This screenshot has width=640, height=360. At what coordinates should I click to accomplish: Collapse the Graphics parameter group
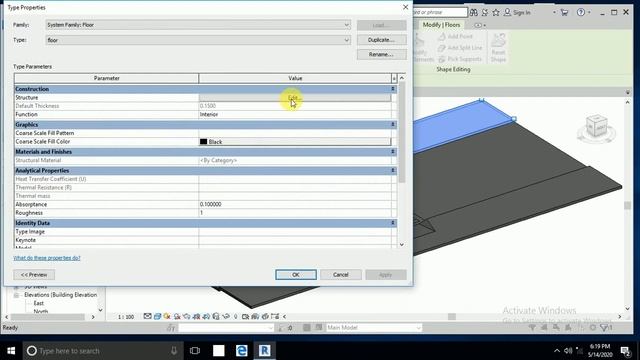pos(393,124)
